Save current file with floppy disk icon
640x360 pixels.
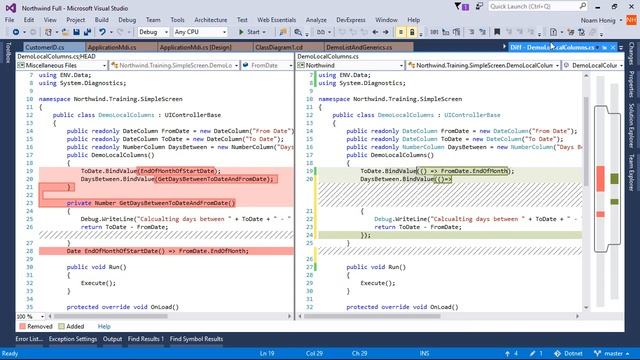pyautogui.click(x=76, y=32)
